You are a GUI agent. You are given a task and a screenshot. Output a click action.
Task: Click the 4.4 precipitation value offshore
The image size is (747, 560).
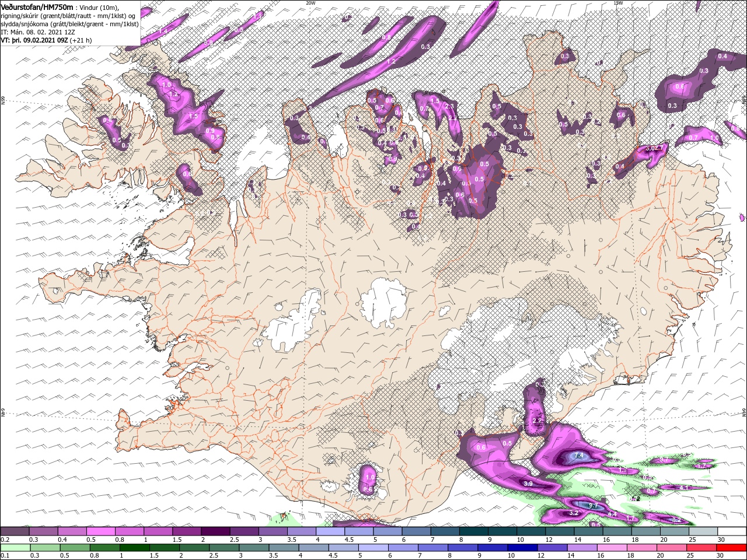(x=612, y=514)
